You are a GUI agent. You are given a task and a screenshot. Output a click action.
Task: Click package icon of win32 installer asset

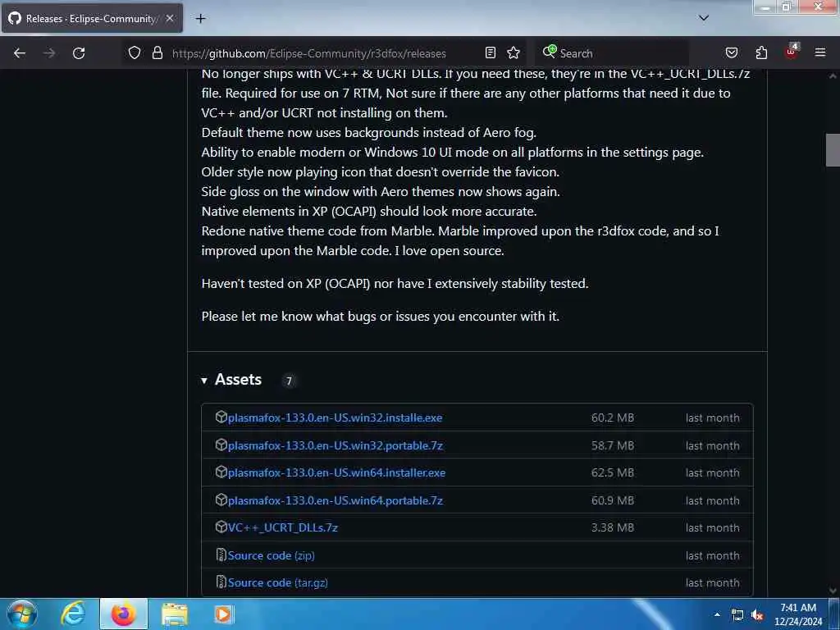[221, 417]
